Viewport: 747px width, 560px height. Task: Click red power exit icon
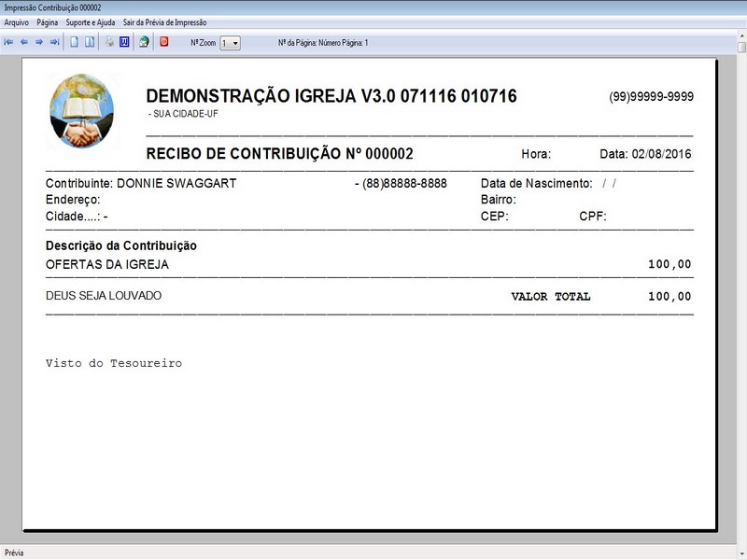tap(164, 42)
